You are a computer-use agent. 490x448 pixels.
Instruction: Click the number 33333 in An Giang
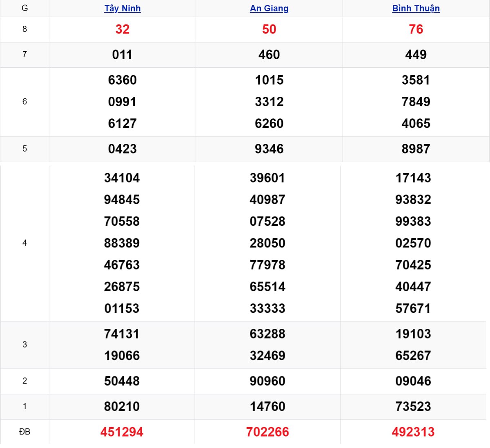click(x=267, y=308)
